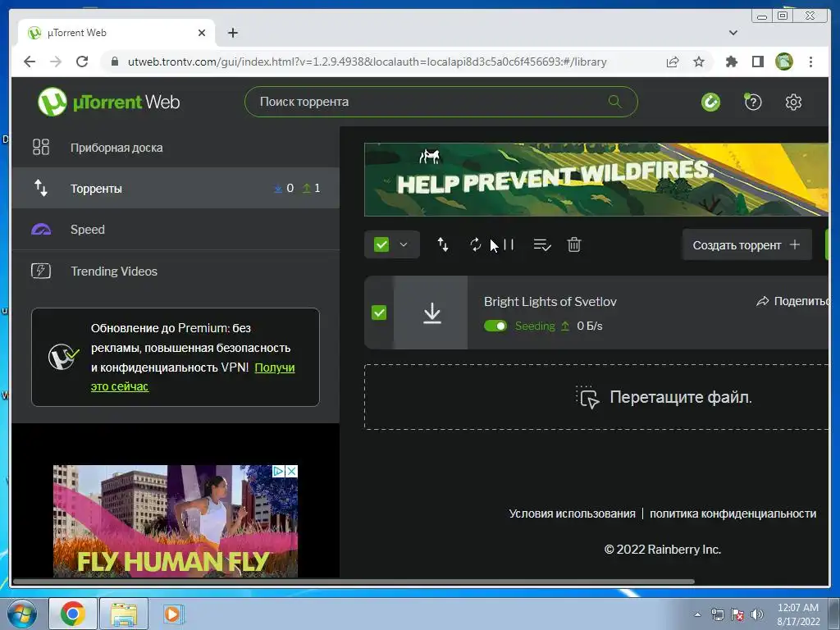Click the FLY HUMAN FLY ad image

click(176, 521)
